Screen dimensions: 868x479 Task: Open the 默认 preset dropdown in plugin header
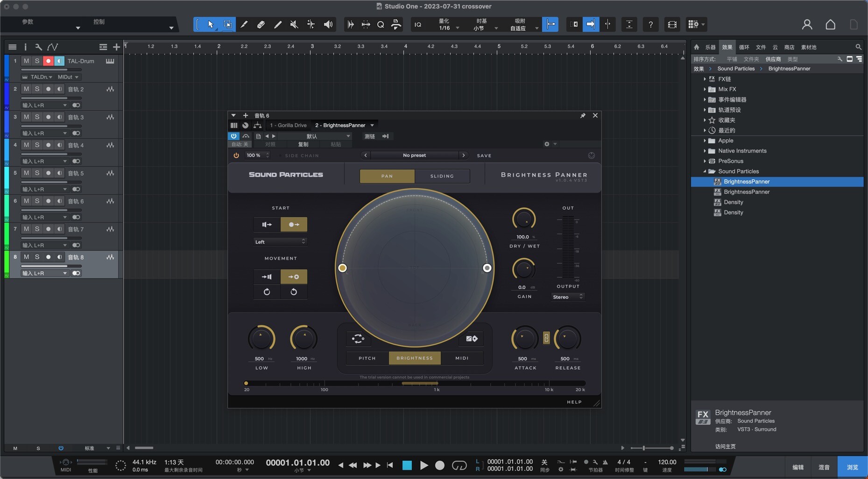pyautogui.click(x=315, y=136)
